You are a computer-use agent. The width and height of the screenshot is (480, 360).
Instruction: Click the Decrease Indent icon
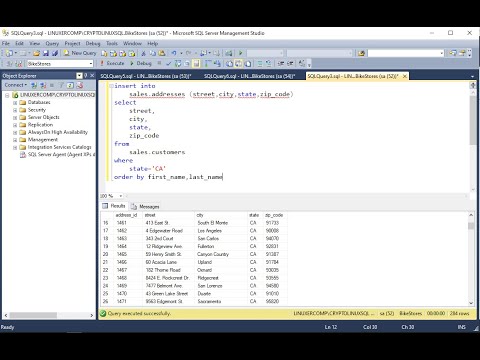281,63
